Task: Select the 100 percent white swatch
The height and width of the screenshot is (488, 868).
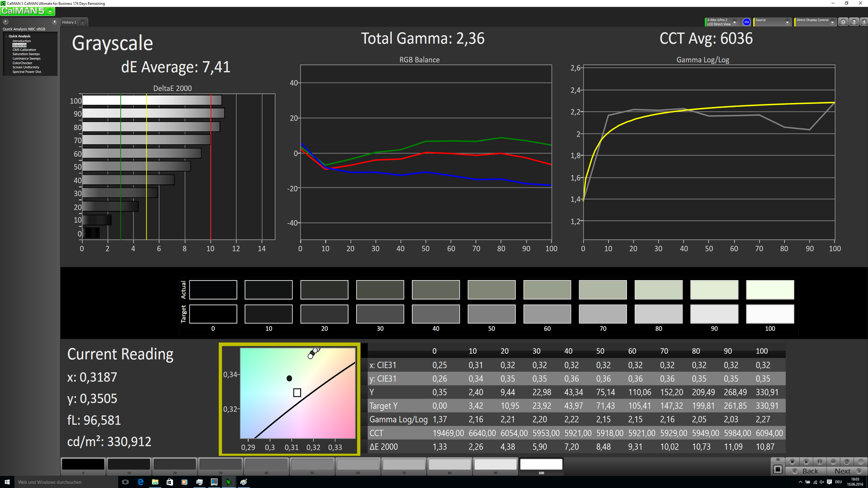Action: coord(541,465)
